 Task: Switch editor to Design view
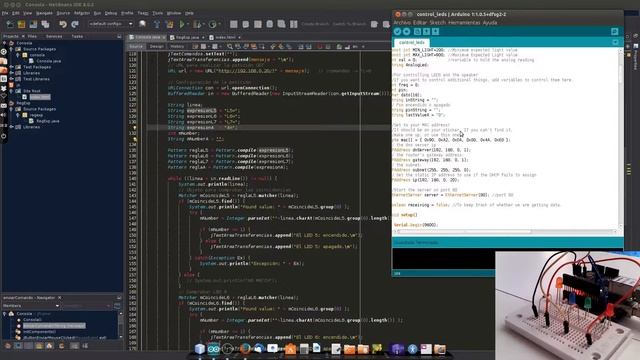[156, 47]
